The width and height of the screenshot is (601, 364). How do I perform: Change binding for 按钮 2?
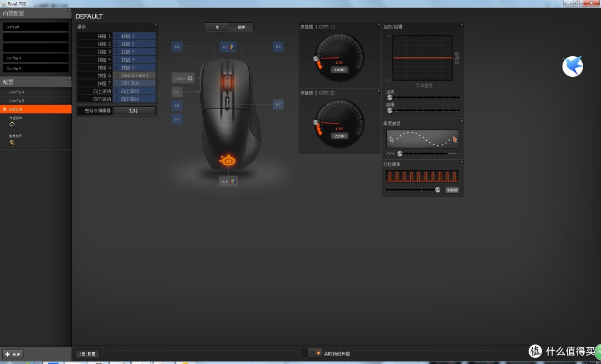point(134,44)
